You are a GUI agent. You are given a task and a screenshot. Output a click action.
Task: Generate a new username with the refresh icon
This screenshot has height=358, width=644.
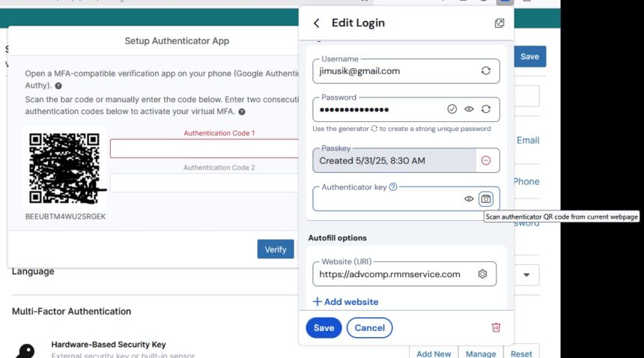pyautogui.click(x=486, y=70)
